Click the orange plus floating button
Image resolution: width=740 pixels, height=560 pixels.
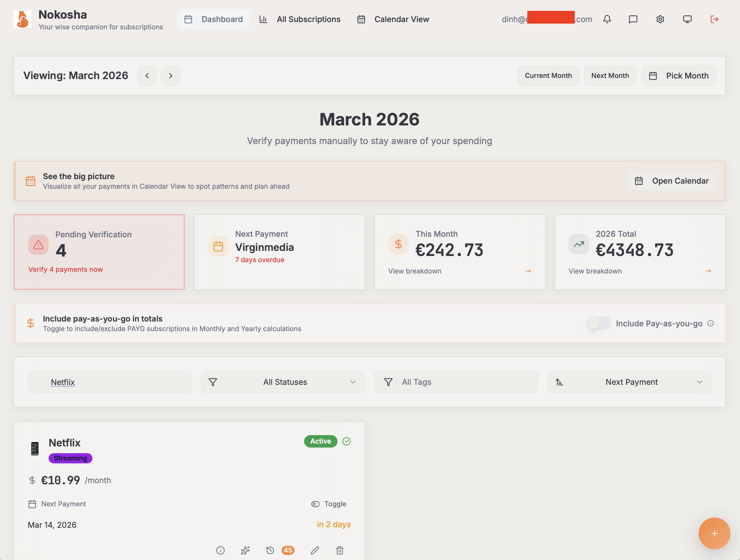point(714,533)
